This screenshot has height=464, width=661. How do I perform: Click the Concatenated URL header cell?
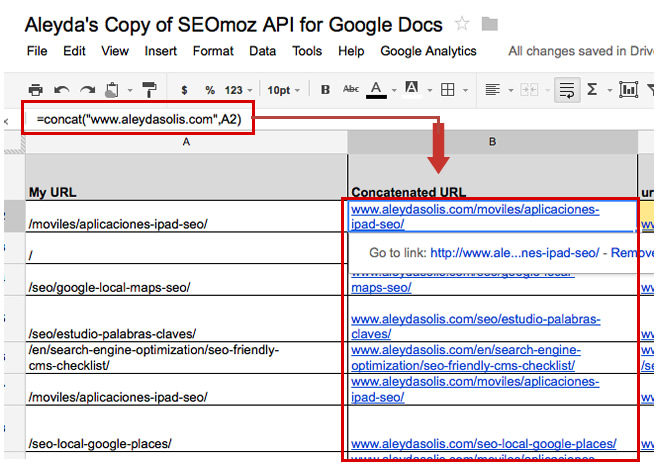(492, 177)
